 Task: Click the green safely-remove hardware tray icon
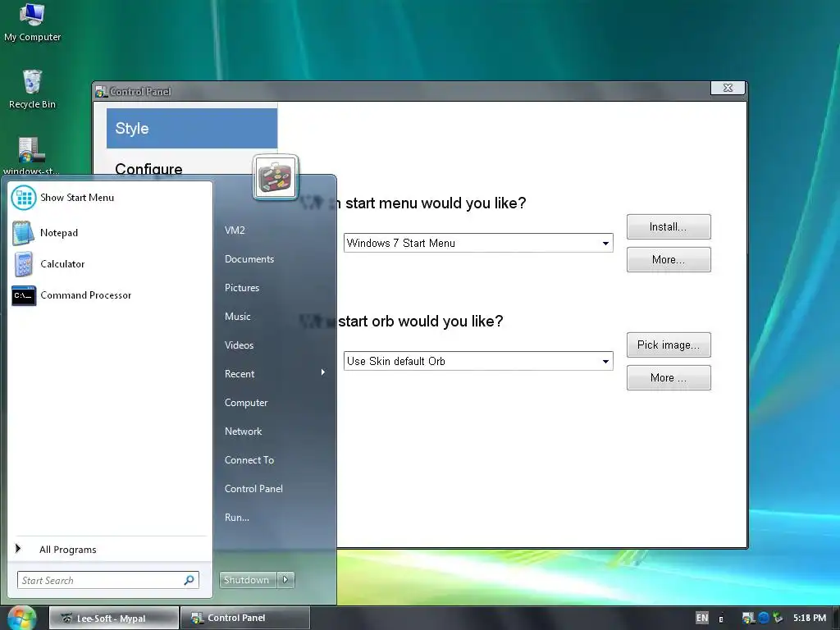tap(778, 618)
